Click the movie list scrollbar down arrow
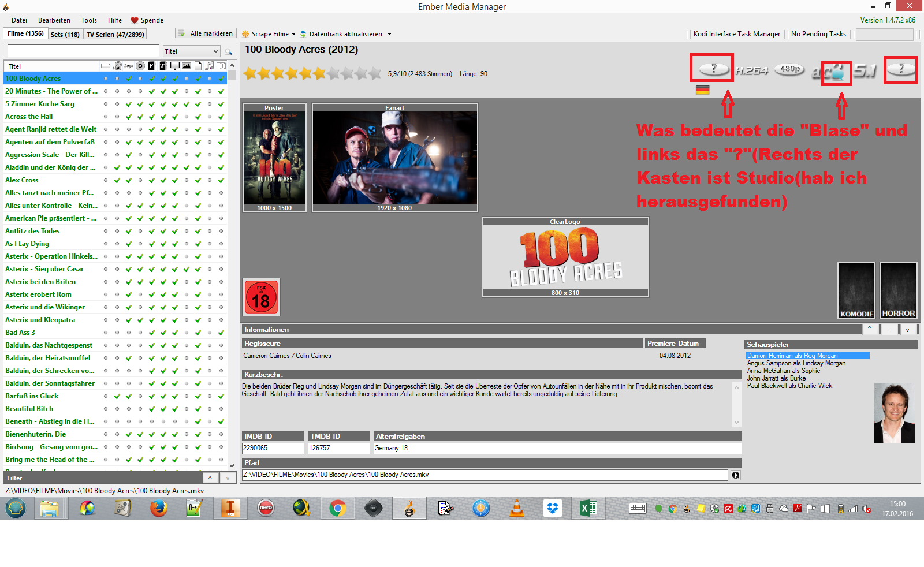This screenshot has width=924, height=567. [232, 465]
